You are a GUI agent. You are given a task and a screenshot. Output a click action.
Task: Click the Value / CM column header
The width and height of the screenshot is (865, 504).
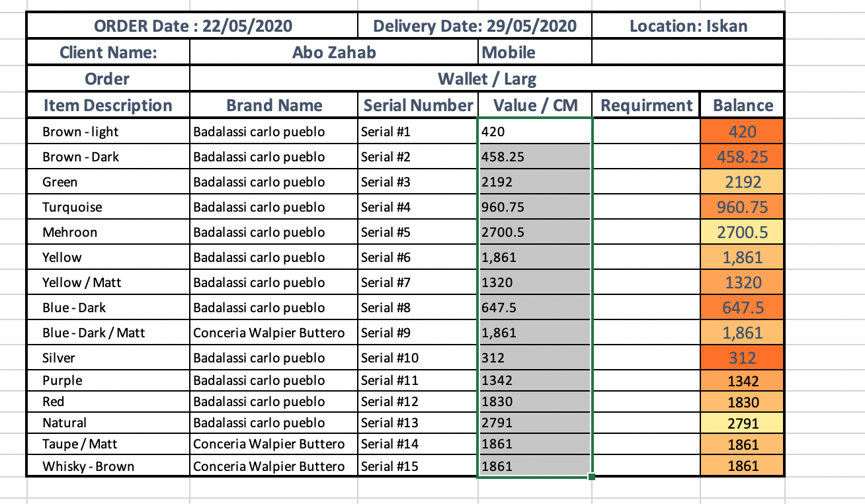535,105
